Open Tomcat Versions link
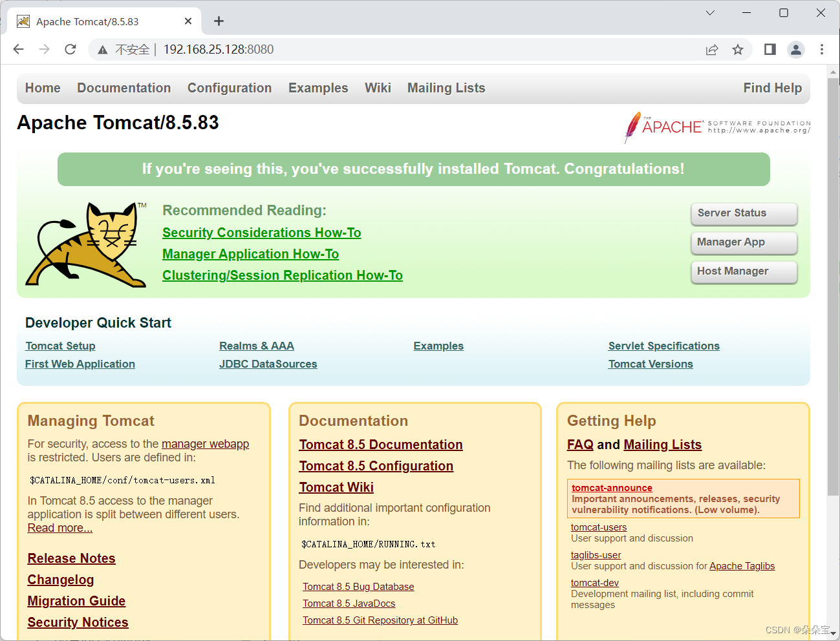Screen dimensions: 840x641 (651, 364)
